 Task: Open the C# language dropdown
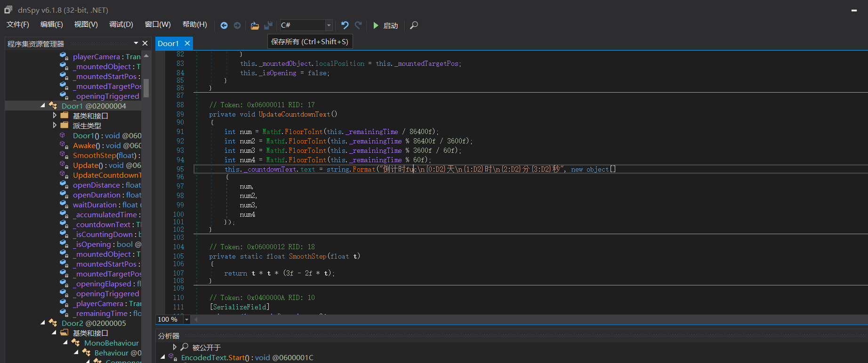pos(329,25)
